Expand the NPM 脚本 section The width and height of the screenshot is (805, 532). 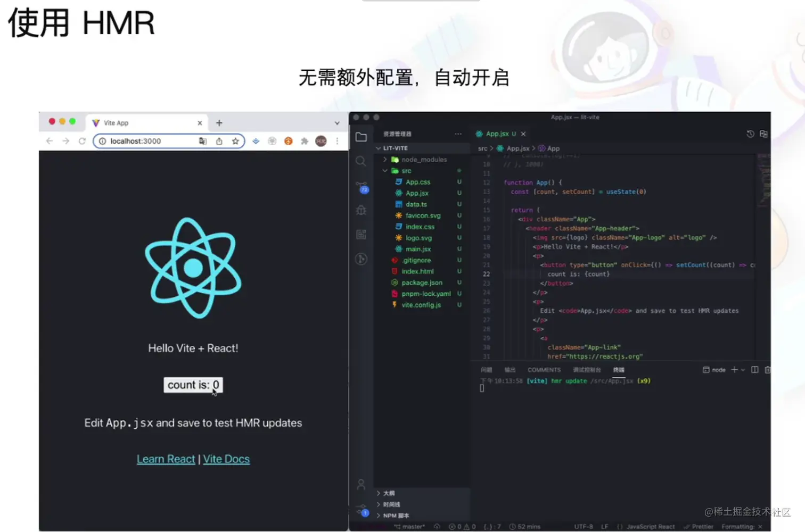tap(423, 516)
